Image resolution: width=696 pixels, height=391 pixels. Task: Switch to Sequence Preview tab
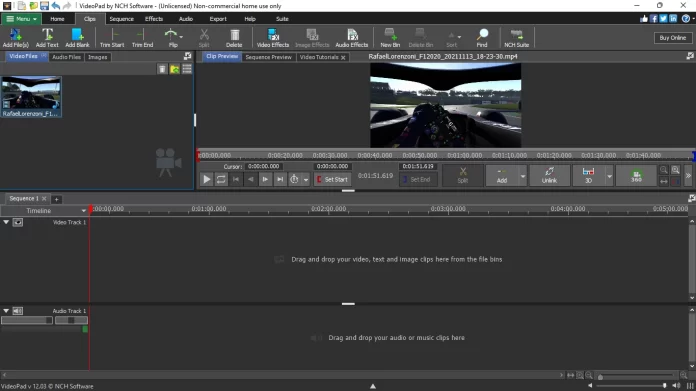(x=269, y=57)
